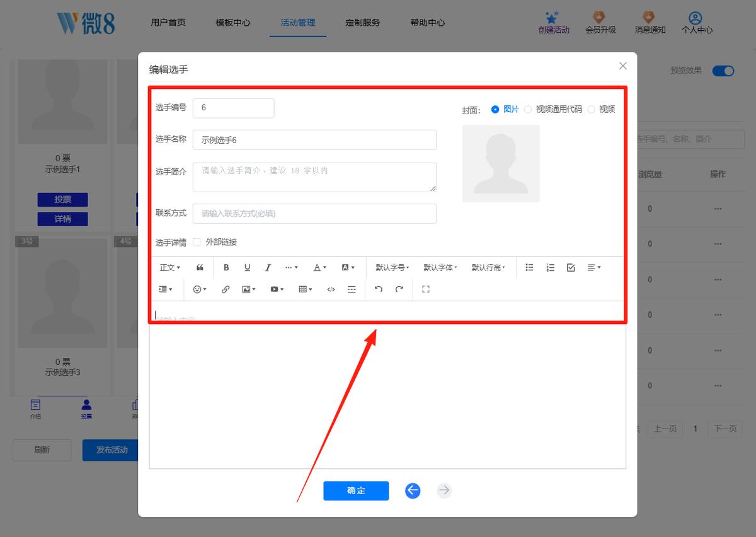Click the cover image placeholder thumbnail

tap(501, 163)
